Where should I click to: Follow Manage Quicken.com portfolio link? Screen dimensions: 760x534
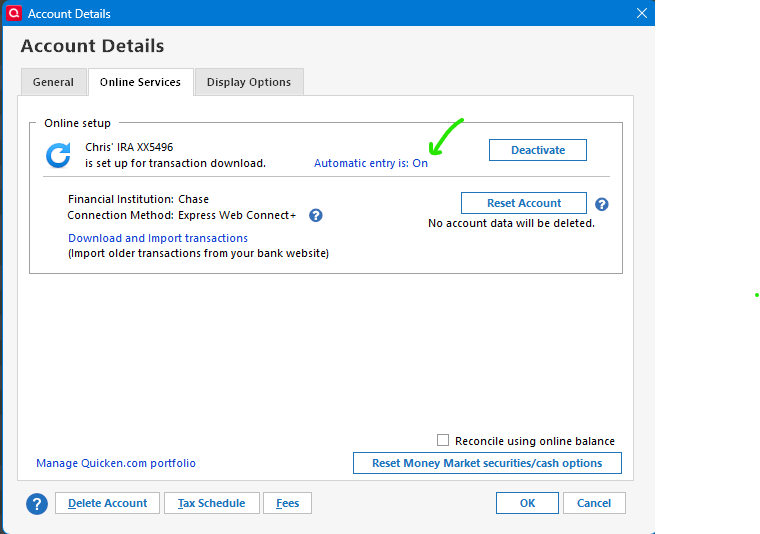116,463
